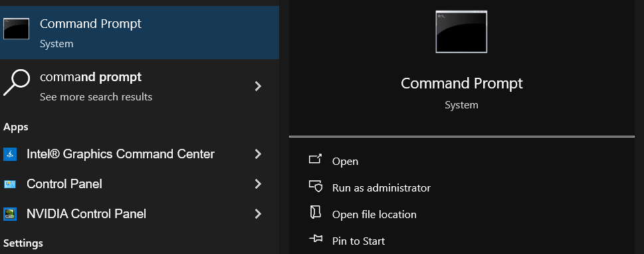Click the shield Run as administrator icon
The width and height of the screenshot is (644, 254).
316,186
